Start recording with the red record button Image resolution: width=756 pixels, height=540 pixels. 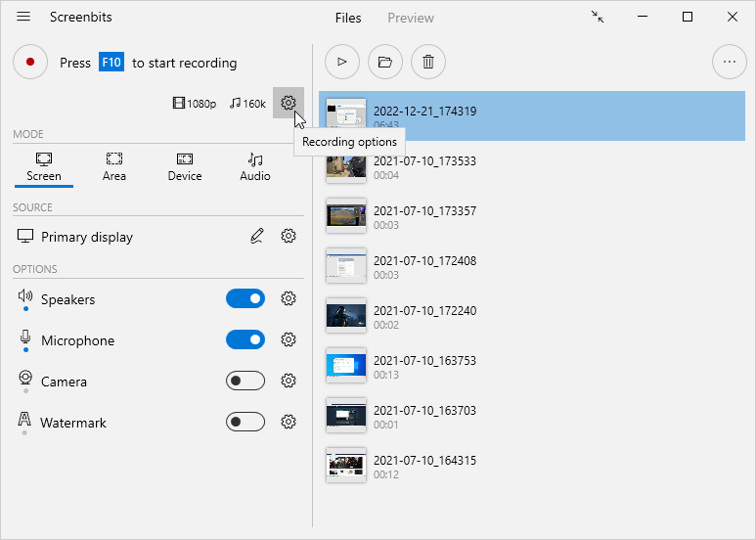pyautogui.click(x=30, y=62)
